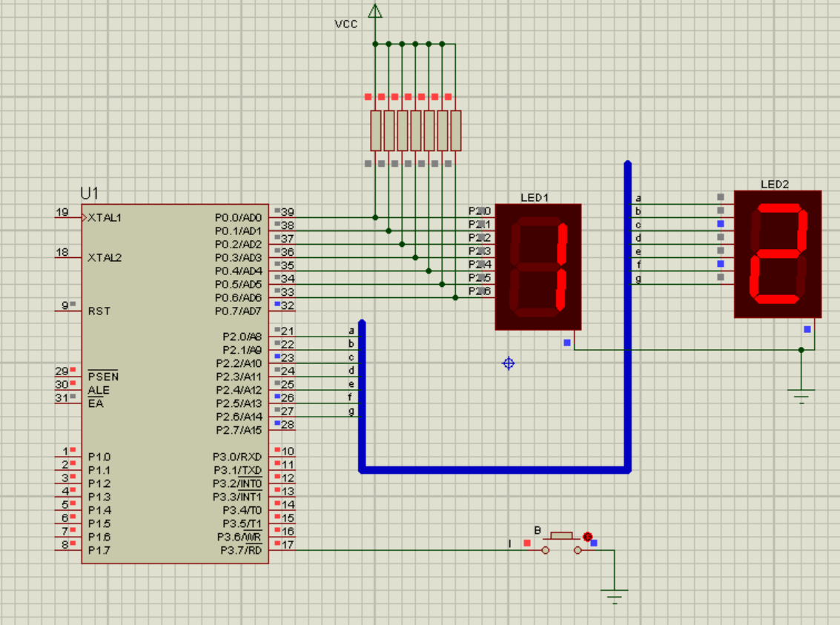Click the P3.2/INT0 pin label

237,483
